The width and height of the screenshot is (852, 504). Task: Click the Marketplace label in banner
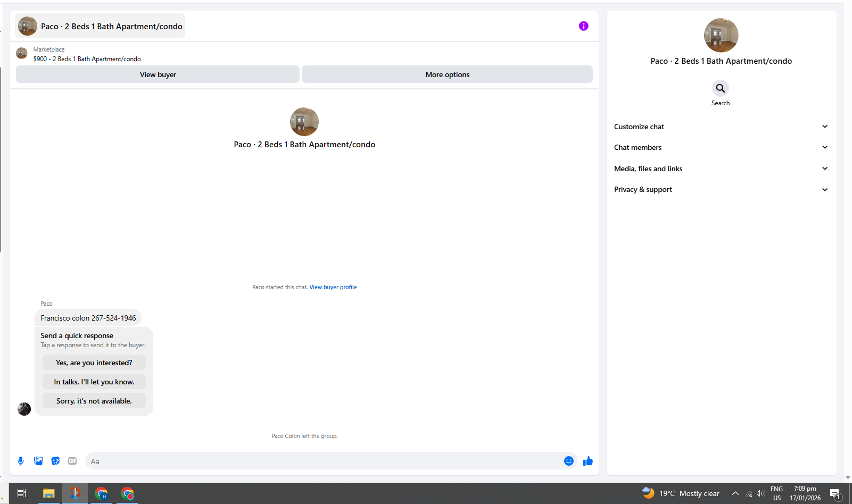point(49,49)
